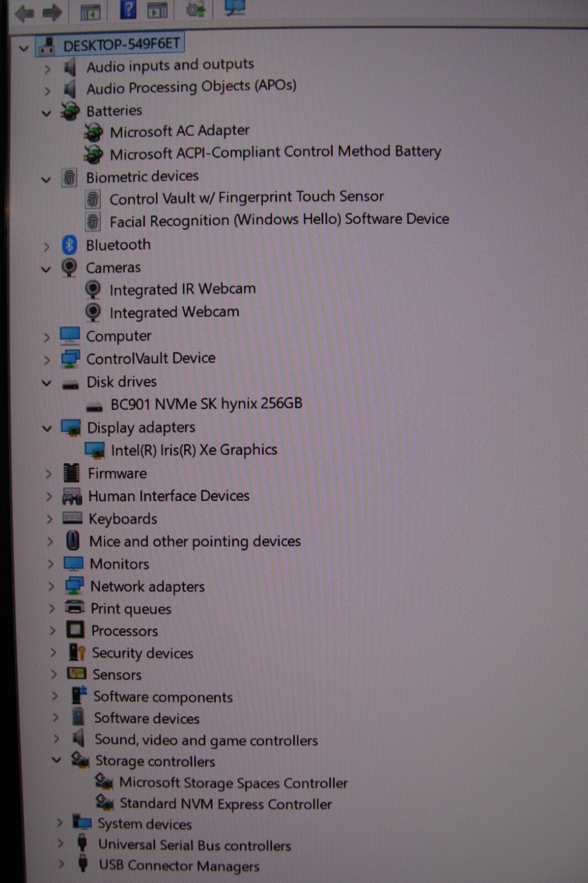The width and height of the screenshot is (588, 883).
Task: Open Help with the blue question mark icon
Action: pos(128,10)
